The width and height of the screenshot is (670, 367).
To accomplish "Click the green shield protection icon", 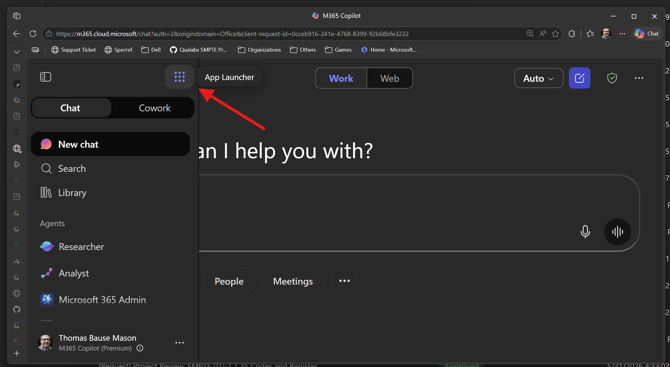I will coord(612,78).
